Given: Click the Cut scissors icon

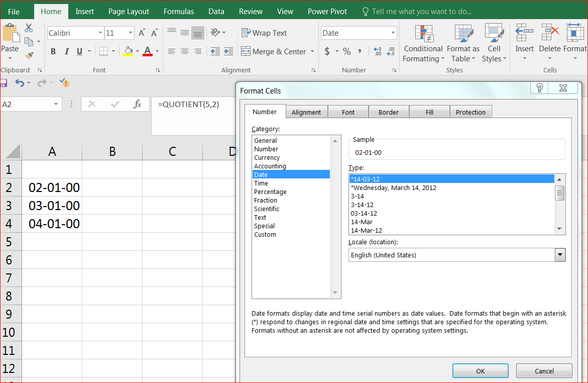Looking at the screenshot, I should pyautogui.click(x=29, y=28).
